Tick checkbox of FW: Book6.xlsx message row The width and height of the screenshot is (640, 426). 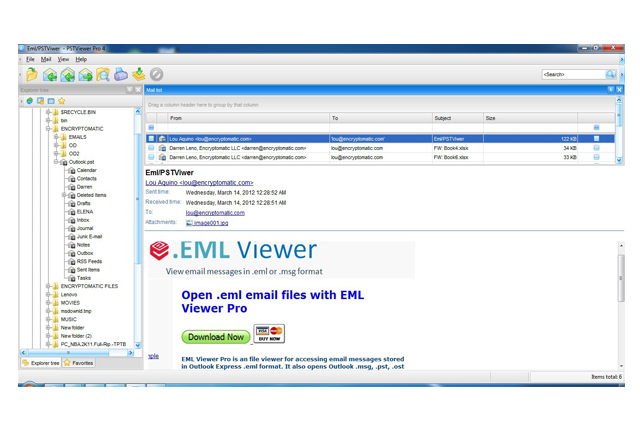[151, 157]
